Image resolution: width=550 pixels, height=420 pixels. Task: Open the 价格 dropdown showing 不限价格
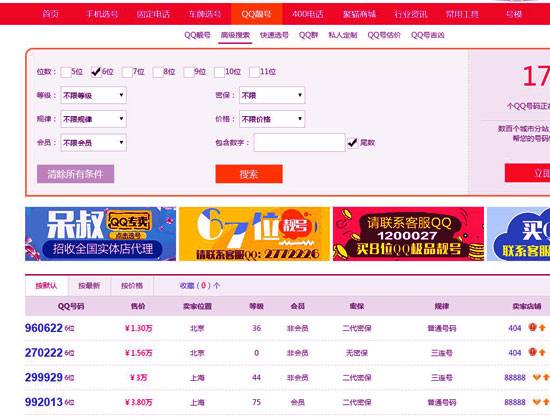click(x=272, y=119)
